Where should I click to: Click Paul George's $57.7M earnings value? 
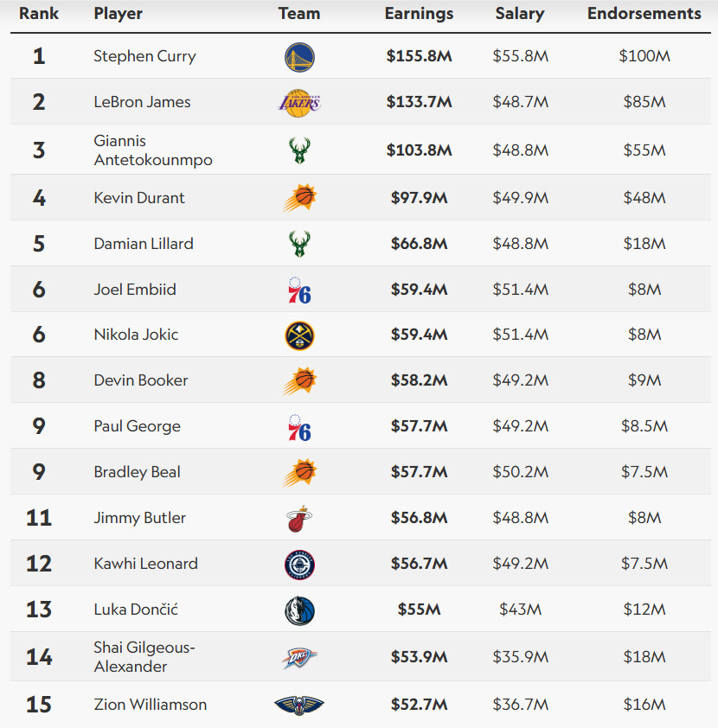(x=419, y=425)
